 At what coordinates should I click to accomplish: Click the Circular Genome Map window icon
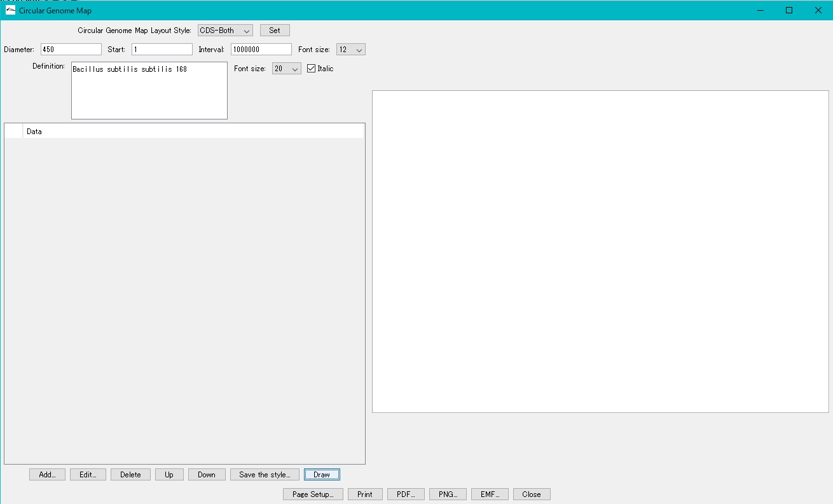(x=10, y=10)
